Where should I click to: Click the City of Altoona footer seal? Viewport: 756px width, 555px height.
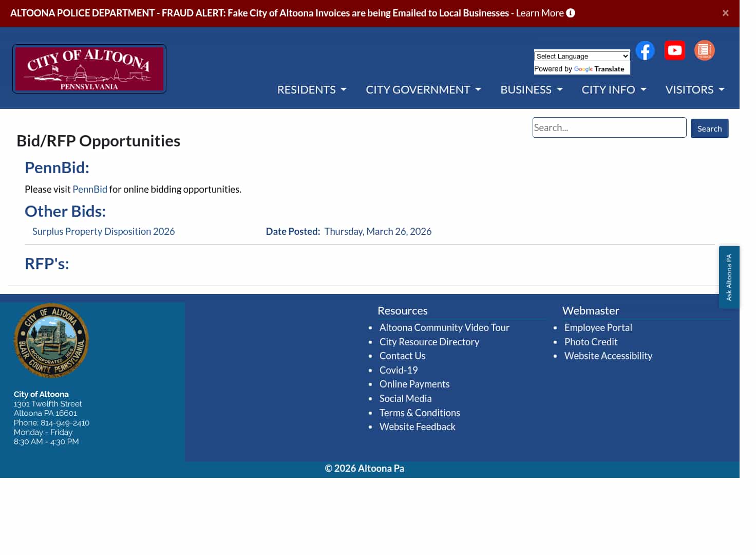point(51,340)
